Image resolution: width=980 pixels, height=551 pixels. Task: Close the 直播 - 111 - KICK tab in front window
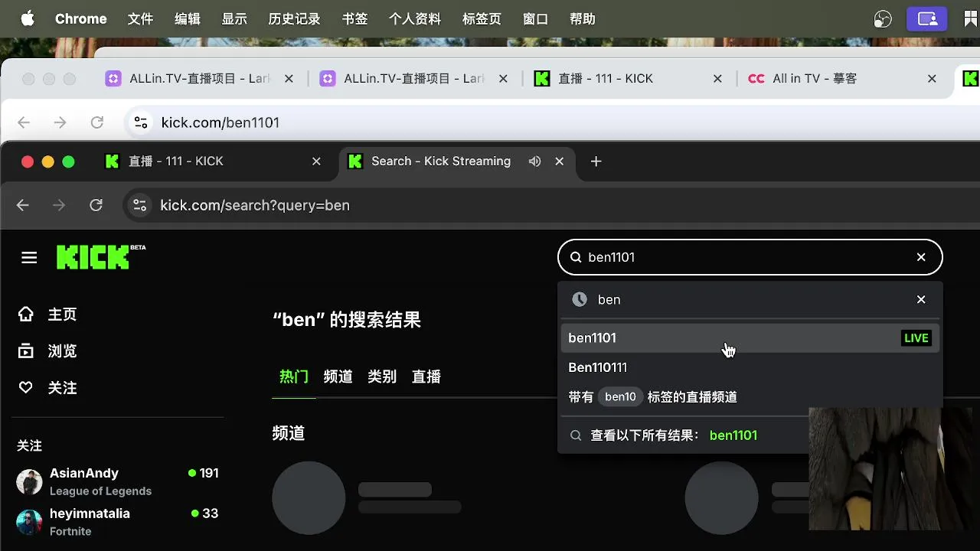pos(316,161)
